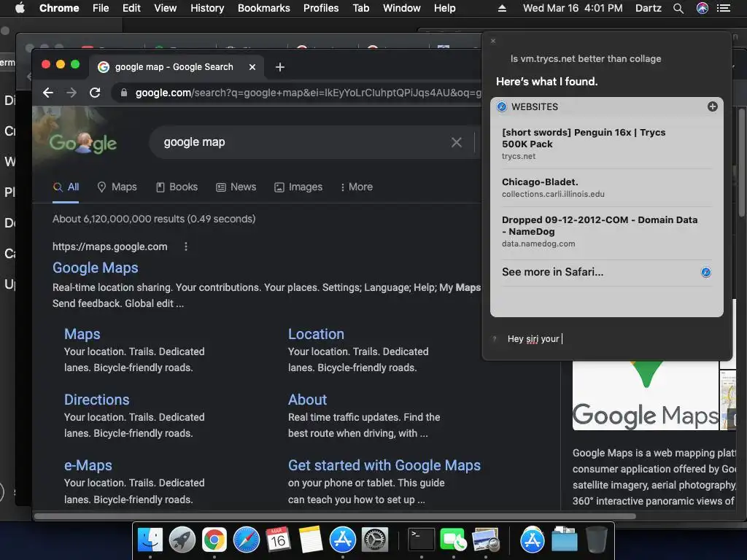This screenshot has height=560, width=747.
Task: Click the Google Maps logo thumbnail
Action: tap(646, 395)
